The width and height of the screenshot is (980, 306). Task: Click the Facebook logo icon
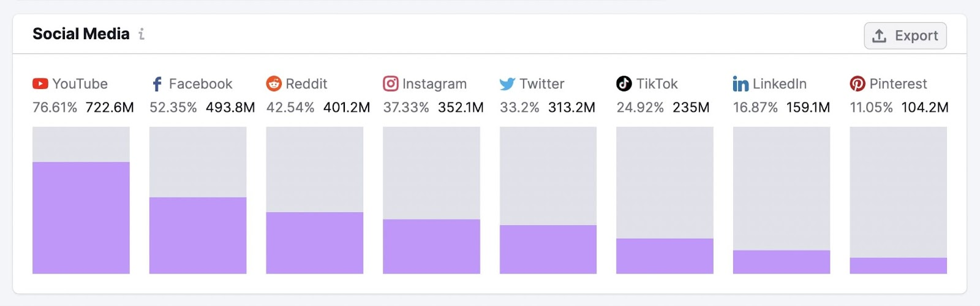[157, 84]
